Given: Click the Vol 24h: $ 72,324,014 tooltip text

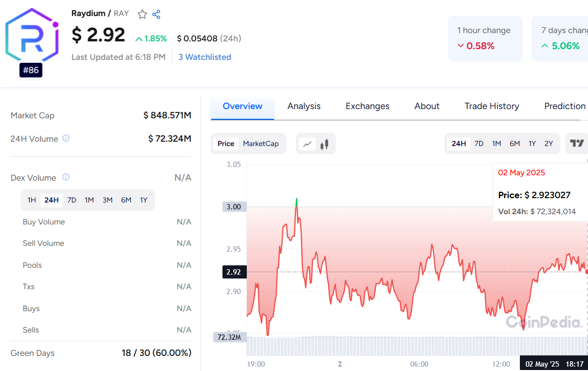Looking at the screenshot, I should click(537, 211).
